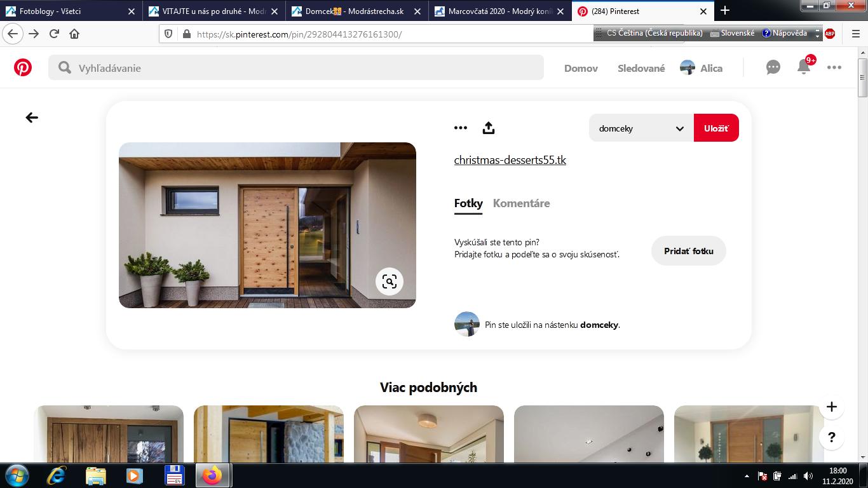Click the visual search icon on image
This screenshot has height=488, width=868.
click(x=390, y=281)
